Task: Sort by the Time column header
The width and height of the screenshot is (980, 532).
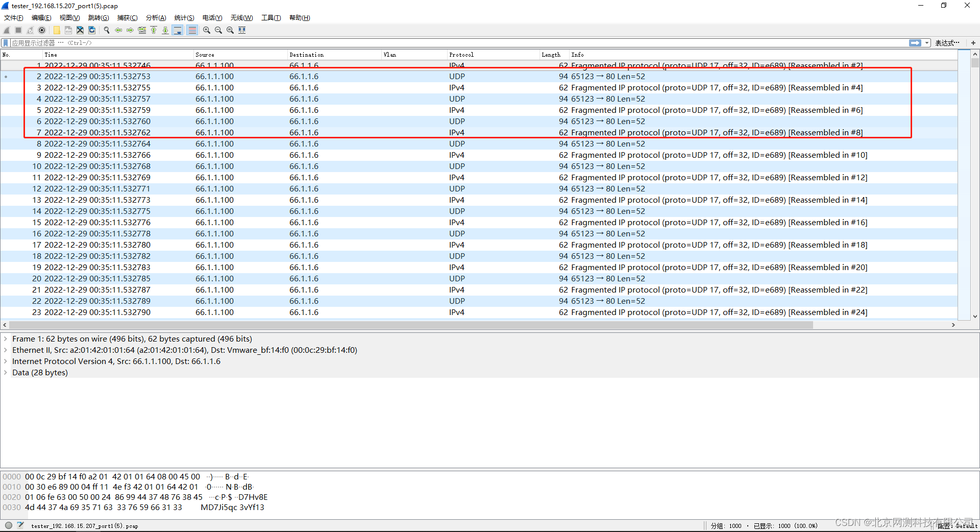Action: 118,55
